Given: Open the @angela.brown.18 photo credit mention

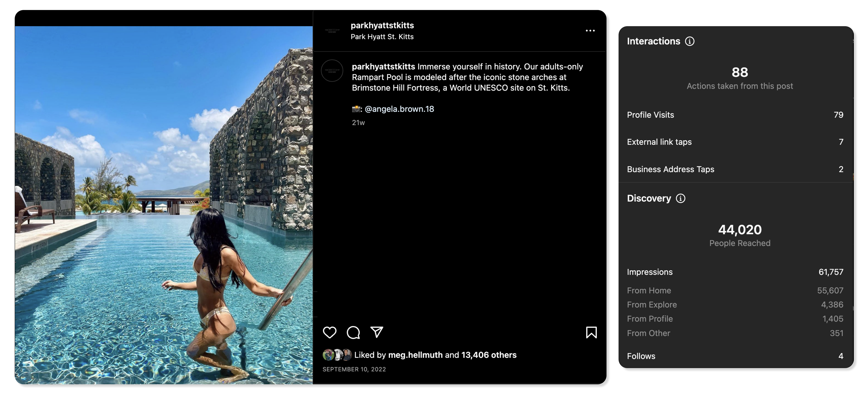Looking at the screenshot, I should (399, 109).
